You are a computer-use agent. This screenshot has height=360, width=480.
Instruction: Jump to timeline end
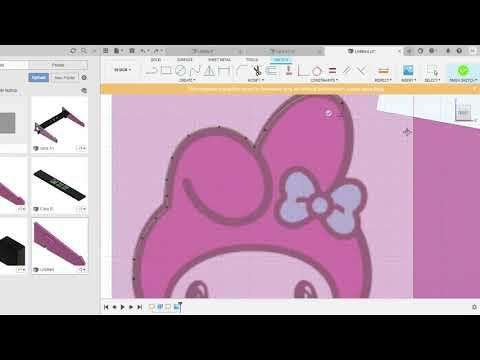click(x=140, y=307)
